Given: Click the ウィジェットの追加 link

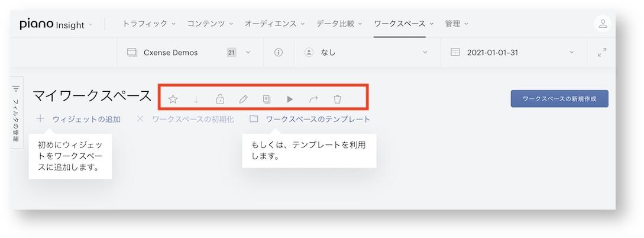Looking at the screenshot, I should (86, 119).
